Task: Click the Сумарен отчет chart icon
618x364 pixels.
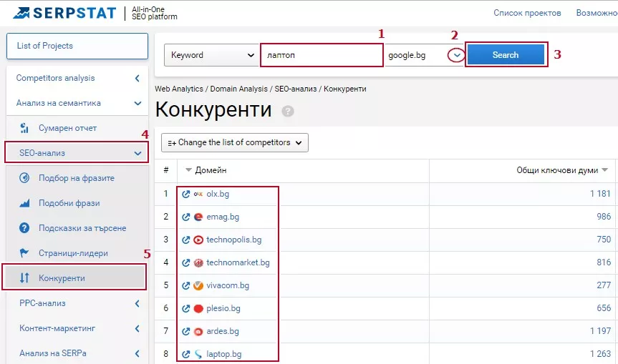Action: click(x=24, y=128)
